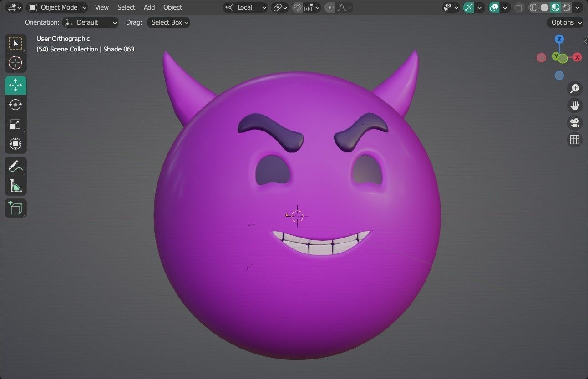Open the Object menu
Image resolution: width=588 pixels, height=379 pixels.
pos(172,7)
